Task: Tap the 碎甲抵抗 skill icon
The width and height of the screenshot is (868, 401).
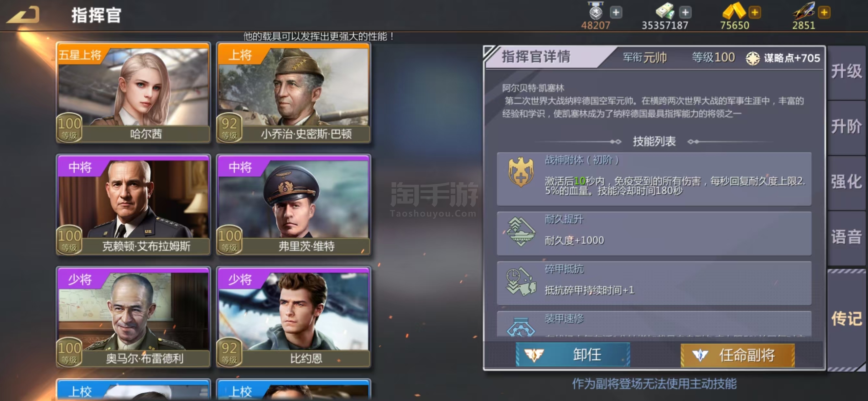Action: [521, 282]
